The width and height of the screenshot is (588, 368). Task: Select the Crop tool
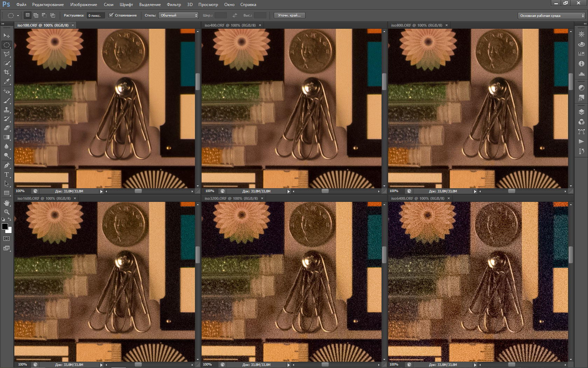coord(7,72)
